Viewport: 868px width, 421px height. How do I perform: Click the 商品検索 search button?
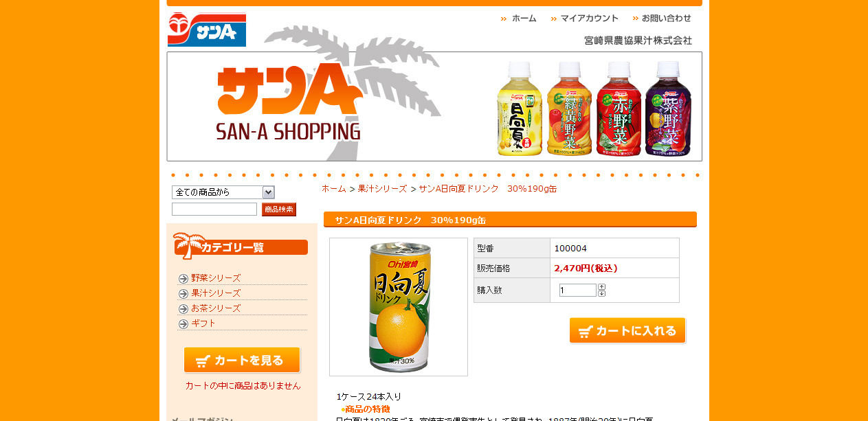click(279, 209)
